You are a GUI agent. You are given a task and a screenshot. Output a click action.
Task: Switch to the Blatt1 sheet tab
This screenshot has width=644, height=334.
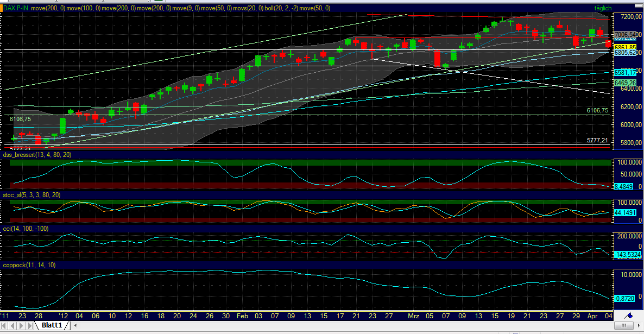[52, 325]
